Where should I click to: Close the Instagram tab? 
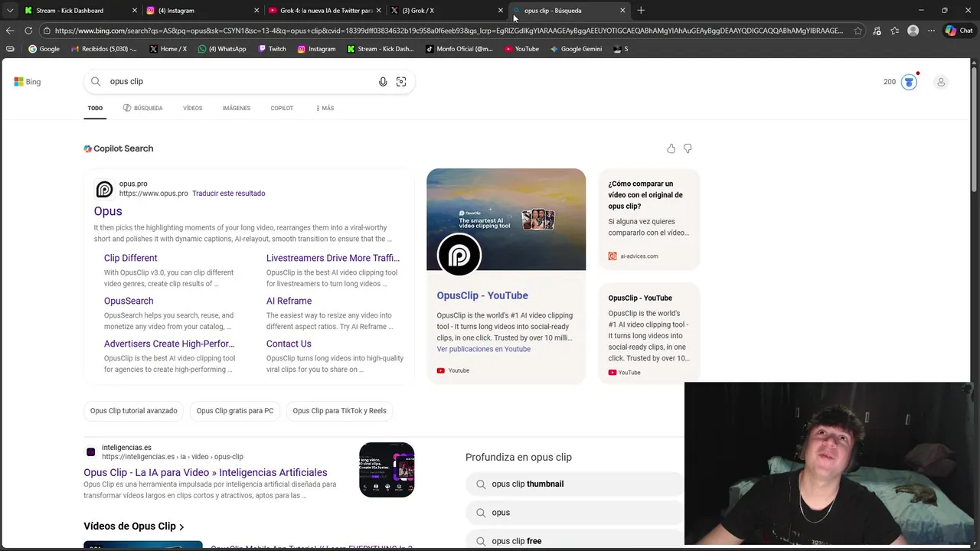click(256, 11)
